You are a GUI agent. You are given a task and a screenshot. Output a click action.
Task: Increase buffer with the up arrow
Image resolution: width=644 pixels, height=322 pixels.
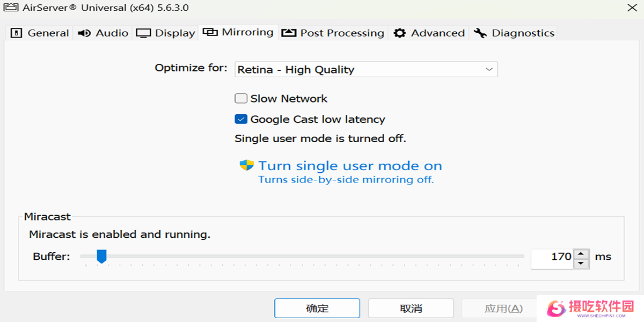[x=581, y=253]
